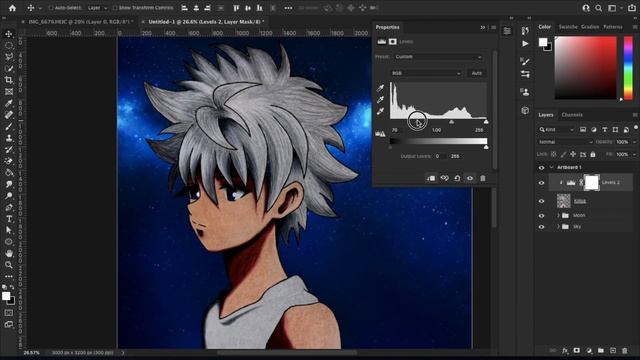
Task: Hide the Sky group
Action: (542, 227)
